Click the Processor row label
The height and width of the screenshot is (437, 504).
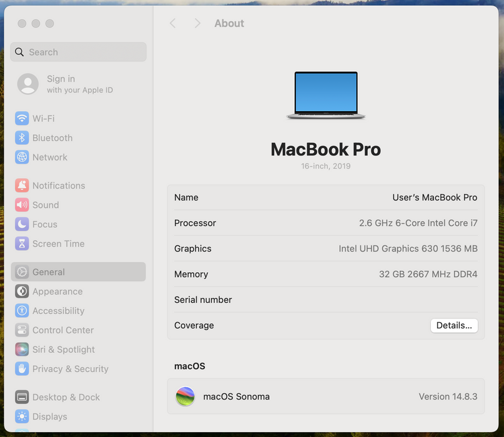coord(195,223)
